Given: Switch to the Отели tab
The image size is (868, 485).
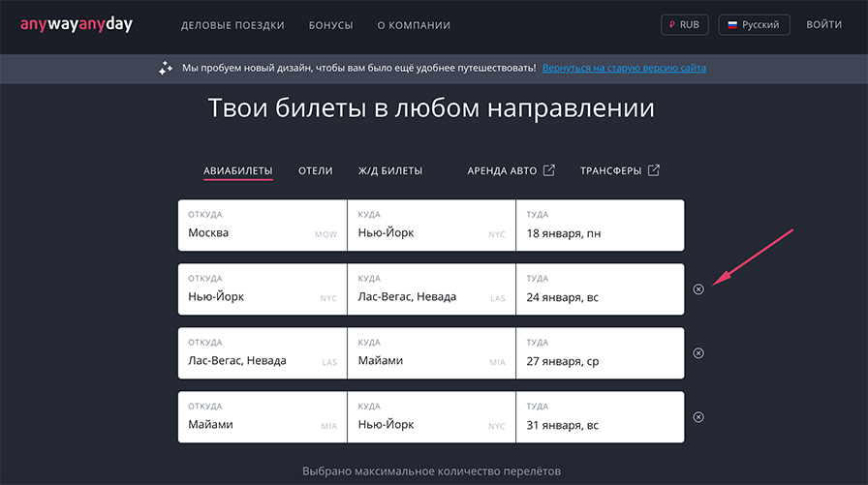Looking at the screenshot, I should 315,171.
